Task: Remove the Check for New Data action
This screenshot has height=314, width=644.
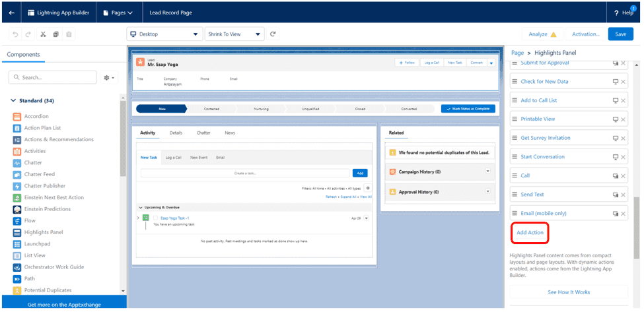Action: [x=623, y=82]
